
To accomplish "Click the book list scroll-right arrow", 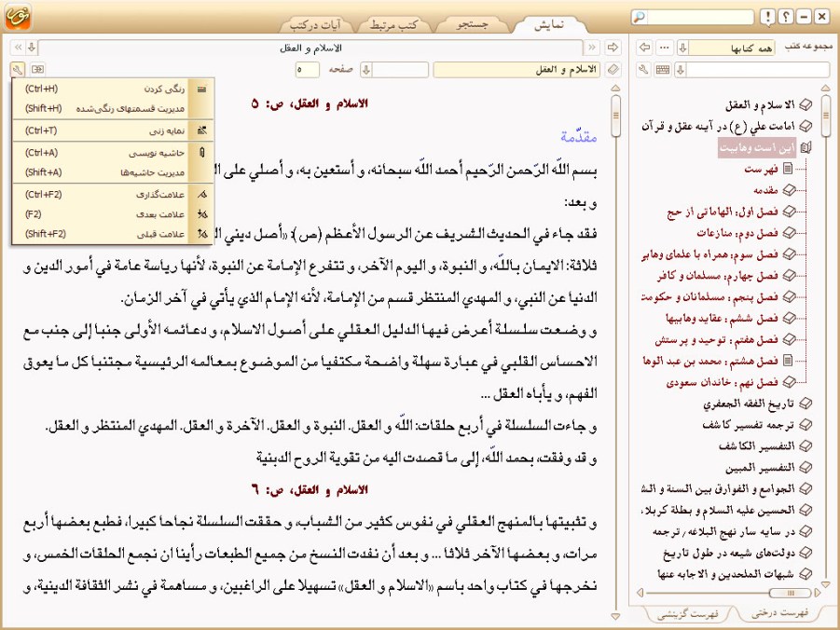I will [x=817, y=593].
